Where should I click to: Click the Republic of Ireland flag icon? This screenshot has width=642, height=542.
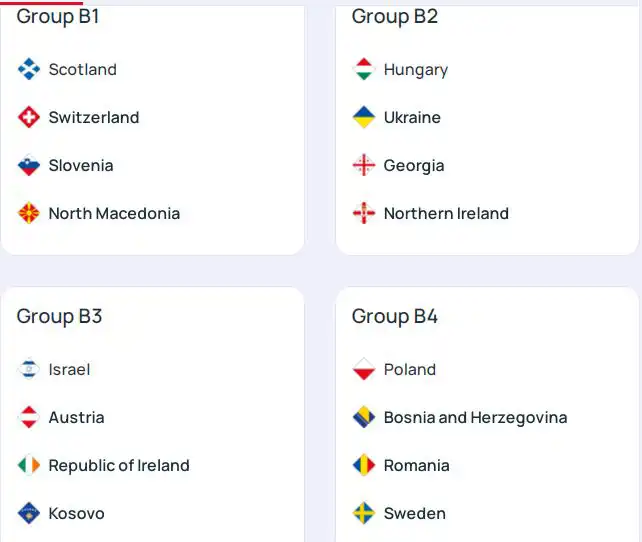pos(28,465)
